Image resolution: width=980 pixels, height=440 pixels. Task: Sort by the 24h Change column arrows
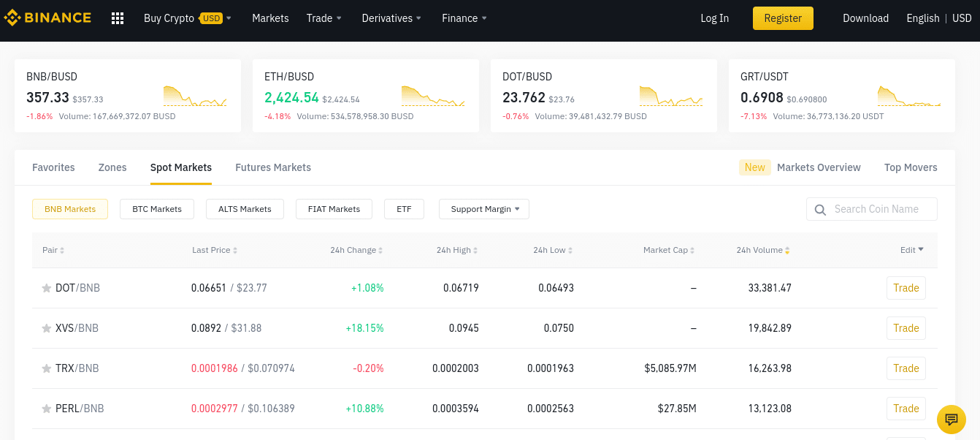[382, 249]
